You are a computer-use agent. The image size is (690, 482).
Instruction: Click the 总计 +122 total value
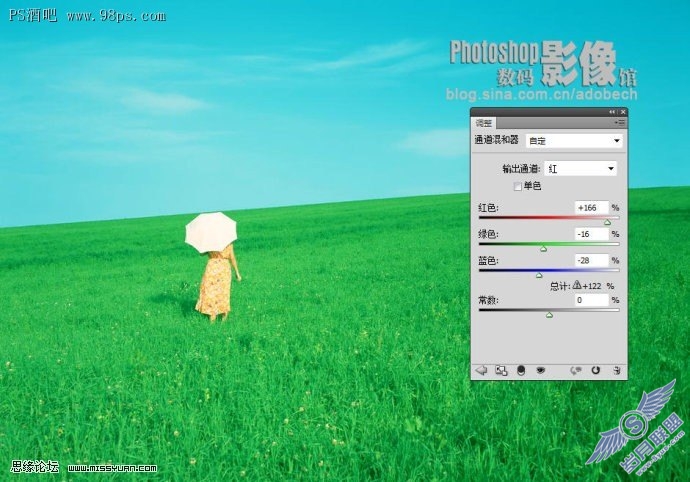[592, 286]
